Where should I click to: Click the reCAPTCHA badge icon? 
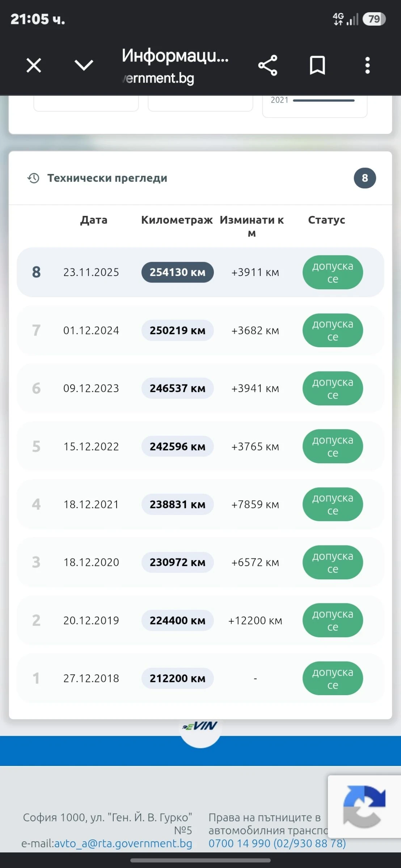coord(364,807)
